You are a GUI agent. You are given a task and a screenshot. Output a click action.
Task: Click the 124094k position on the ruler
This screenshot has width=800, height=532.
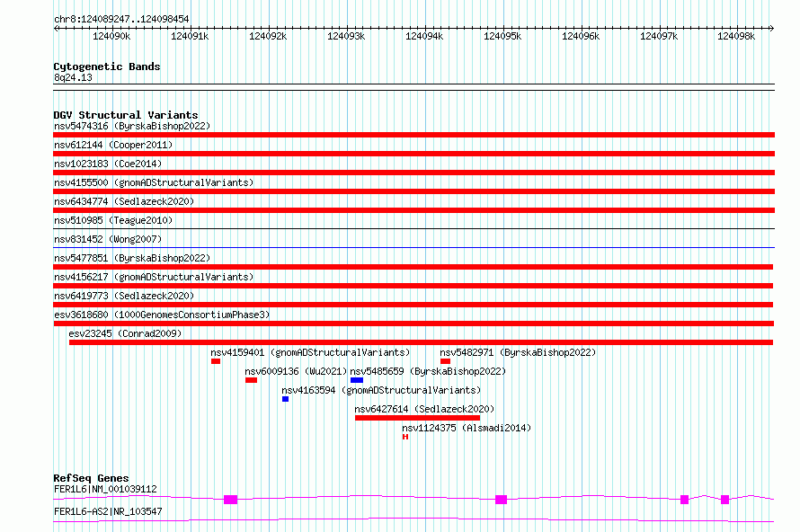424,36
